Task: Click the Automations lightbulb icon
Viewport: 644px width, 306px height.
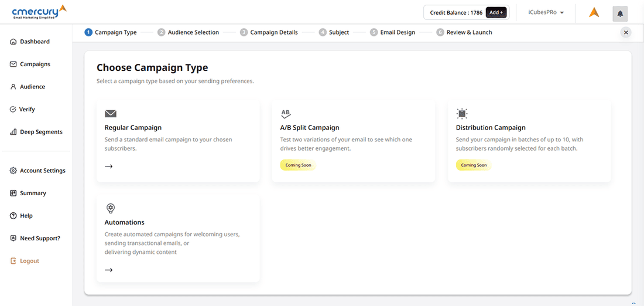Action: coord(110,208)
